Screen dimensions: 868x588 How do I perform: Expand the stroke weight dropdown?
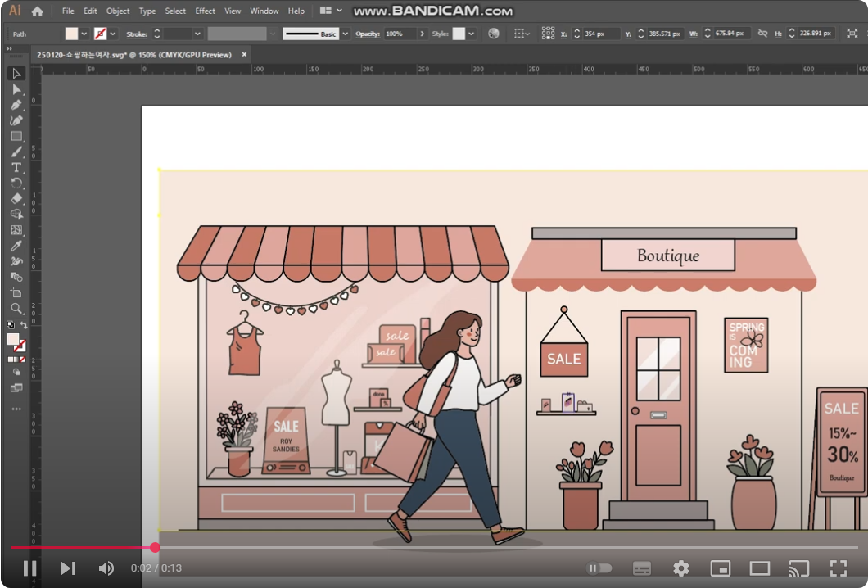click(x=197, y=34)
